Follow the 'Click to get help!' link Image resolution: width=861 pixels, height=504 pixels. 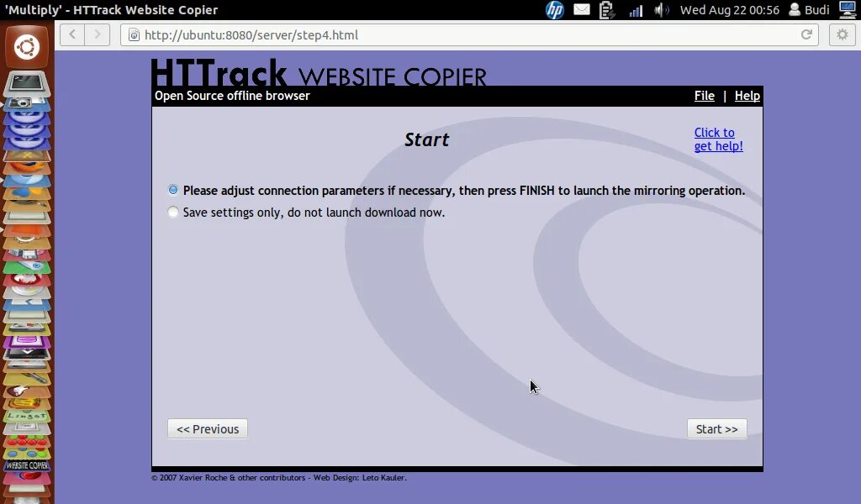pyautogui.click(x=718, y=139)
